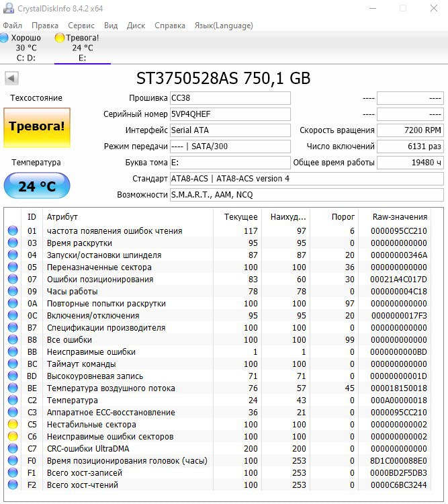Click blue status dot for attribute 09
The width and height of the screenshot is (448, 504).
13,291
